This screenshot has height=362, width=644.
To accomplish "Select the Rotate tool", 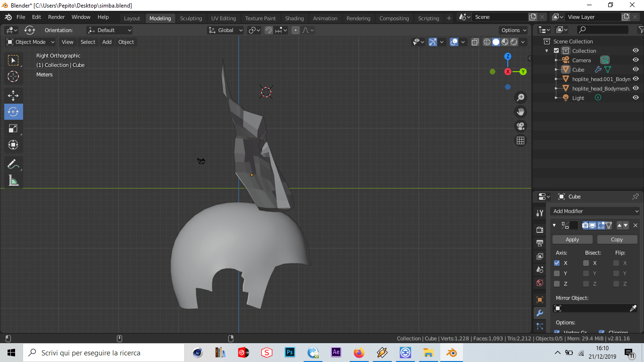I will tap(13, 112).
